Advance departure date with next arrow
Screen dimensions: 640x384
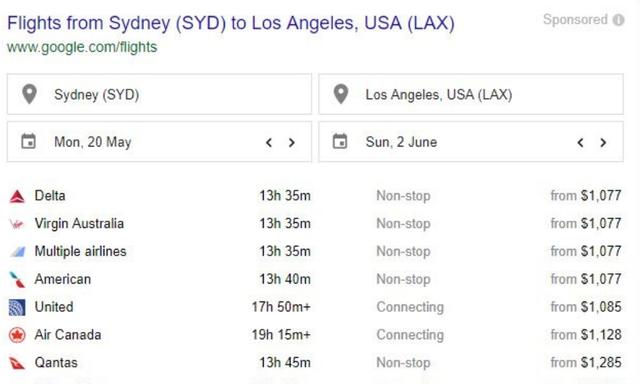click(x=291, y=142)
